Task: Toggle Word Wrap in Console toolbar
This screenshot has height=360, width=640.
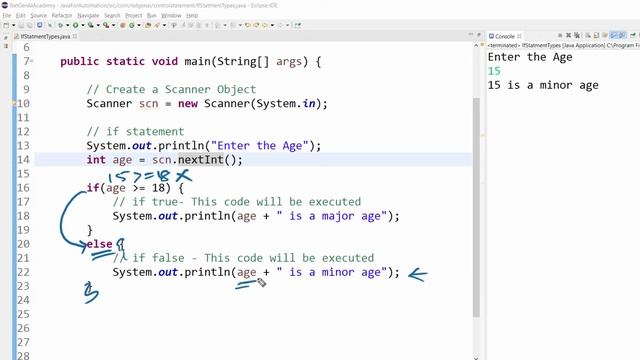Action: (605, 36)
